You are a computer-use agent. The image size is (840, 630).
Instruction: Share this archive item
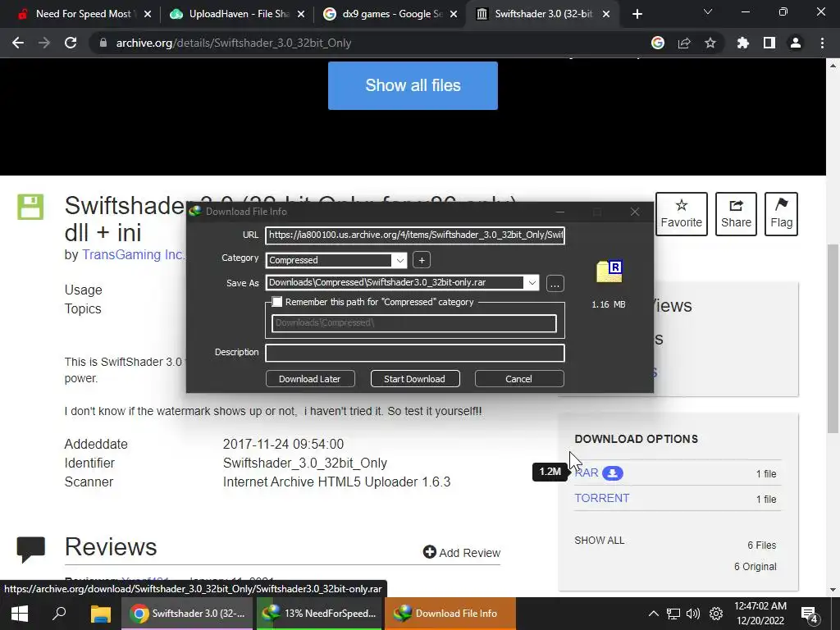pos(736,214)
